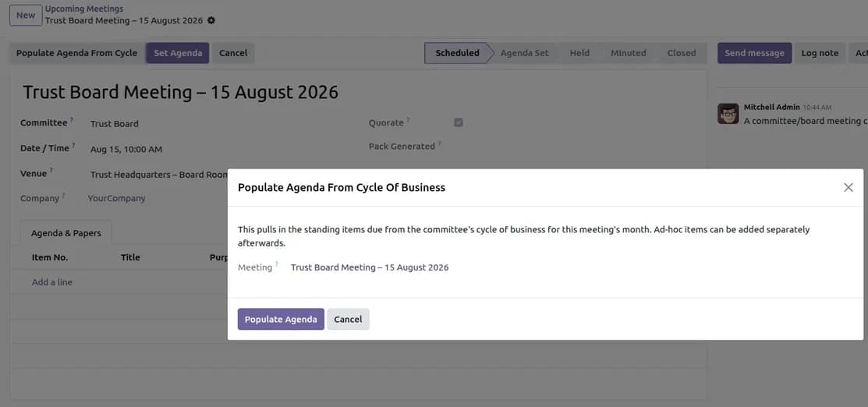Click the dialog title Populate Agenda From Cycle Of Business
868x407 pixels.
[x=342, y=188]
